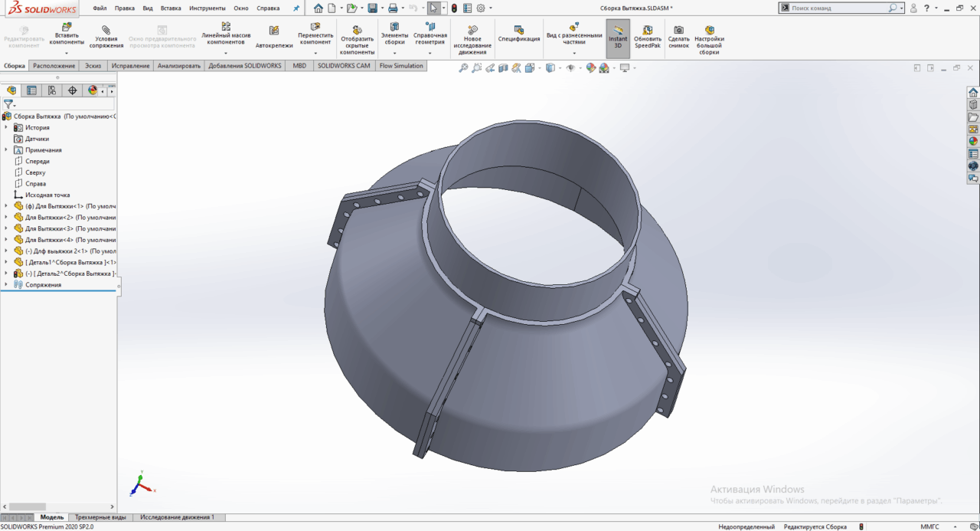
Task: Expand the (ф) Для Вытяжки<1> component
Action: [x=5, y=205]
